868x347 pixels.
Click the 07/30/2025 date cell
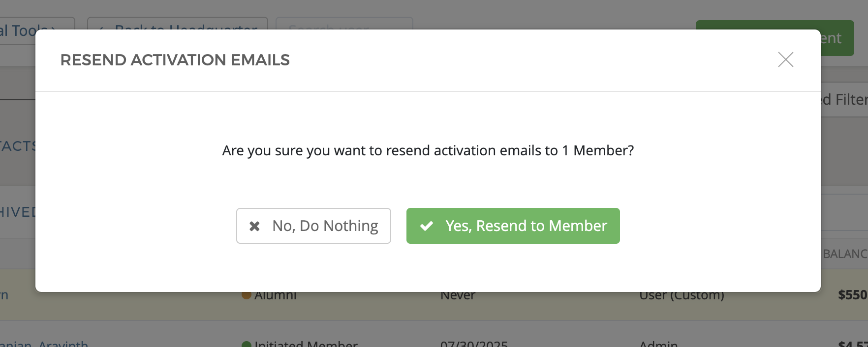coord(474,344)
